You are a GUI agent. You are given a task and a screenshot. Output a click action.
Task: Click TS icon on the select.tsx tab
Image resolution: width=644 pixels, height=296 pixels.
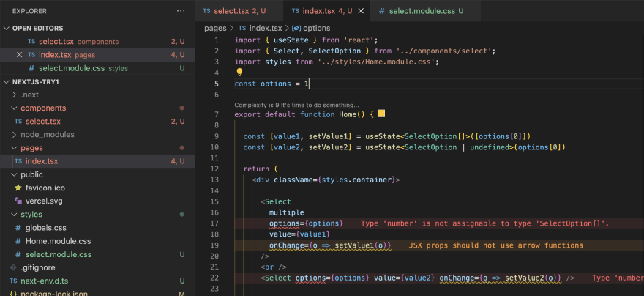click(x=207, y=11)
